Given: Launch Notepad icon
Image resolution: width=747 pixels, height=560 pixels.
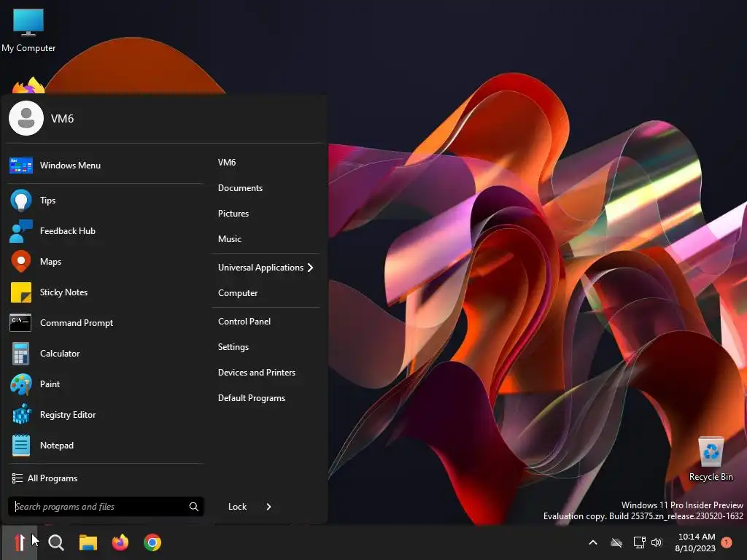Looking at the screenshot, I should (21, 446).
